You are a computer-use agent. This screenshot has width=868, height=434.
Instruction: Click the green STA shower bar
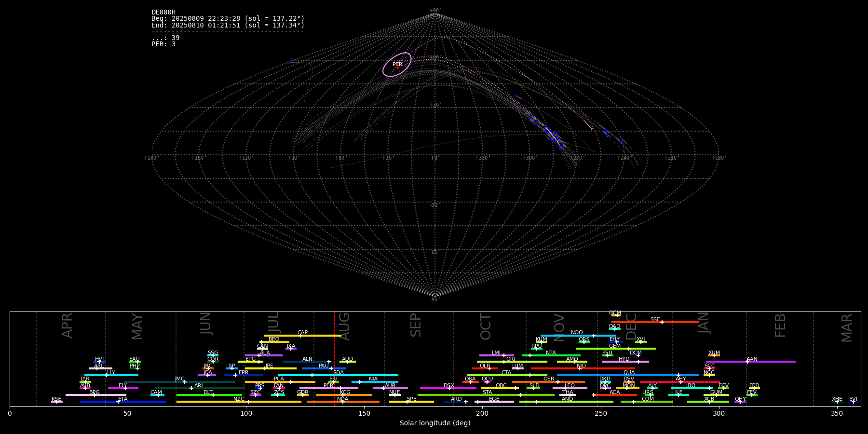click(486, 395)
